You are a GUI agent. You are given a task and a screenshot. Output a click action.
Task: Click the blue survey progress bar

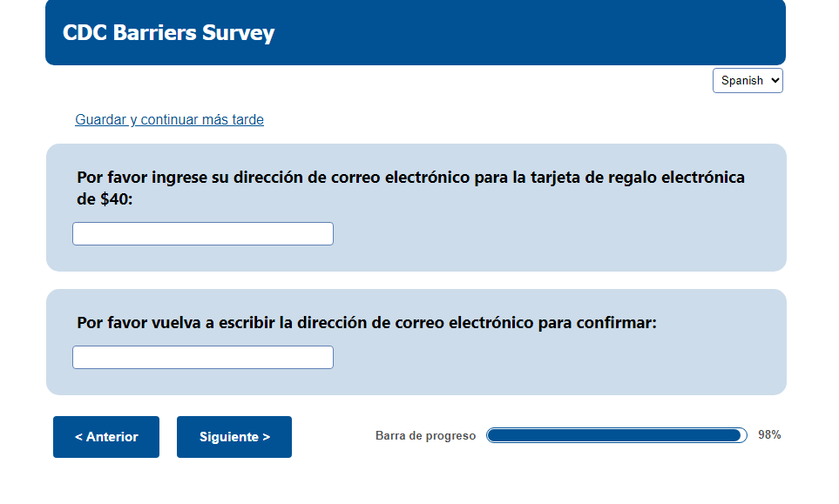(610, 435)
